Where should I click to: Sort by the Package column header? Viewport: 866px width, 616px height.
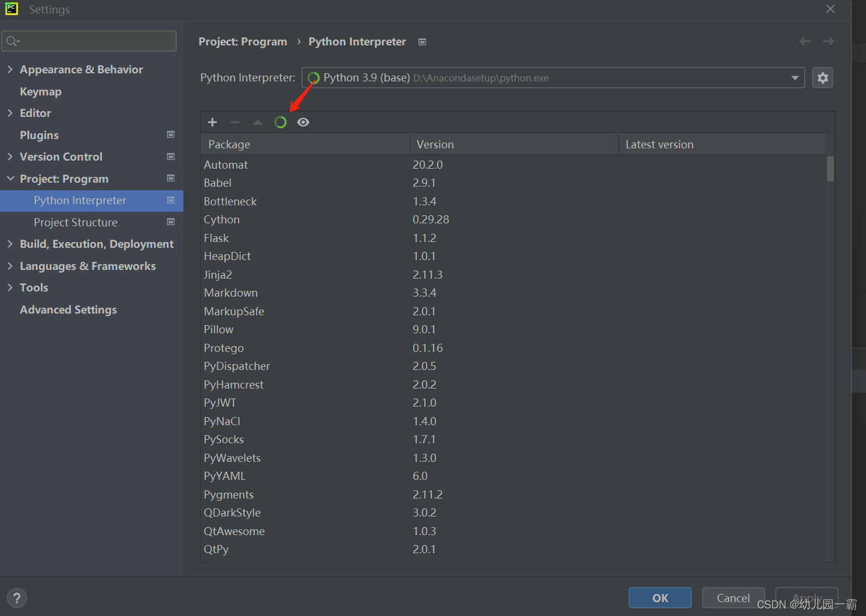coord(305,144)
